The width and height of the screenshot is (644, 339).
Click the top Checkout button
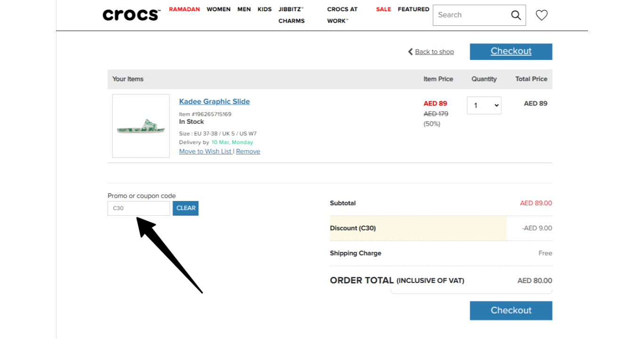click(x=511, y=51)
